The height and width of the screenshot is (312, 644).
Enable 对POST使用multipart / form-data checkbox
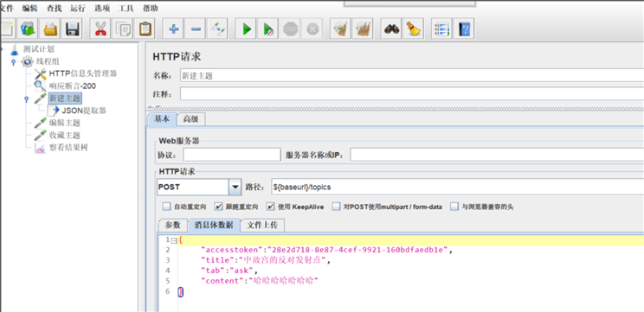pos(336,207)
